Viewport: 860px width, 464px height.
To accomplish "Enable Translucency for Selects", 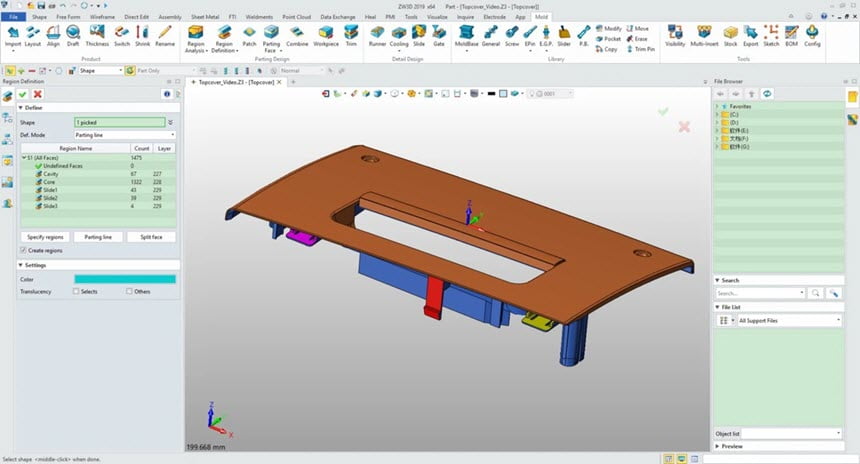I will [76, 292].
